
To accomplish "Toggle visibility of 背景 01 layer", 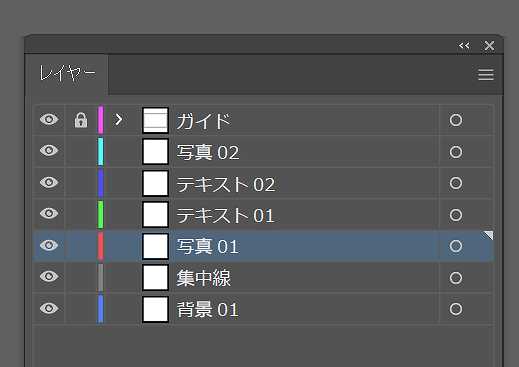I will click(x=49, y=308).
